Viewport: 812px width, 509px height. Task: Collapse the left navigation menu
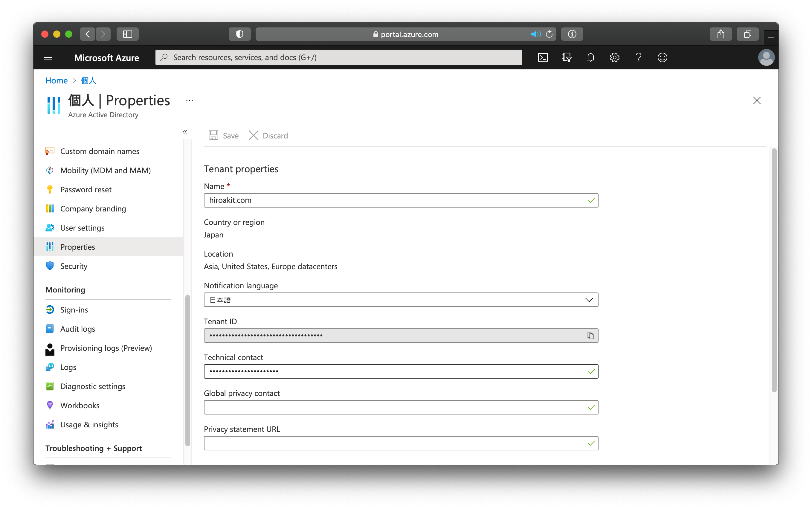185,132
